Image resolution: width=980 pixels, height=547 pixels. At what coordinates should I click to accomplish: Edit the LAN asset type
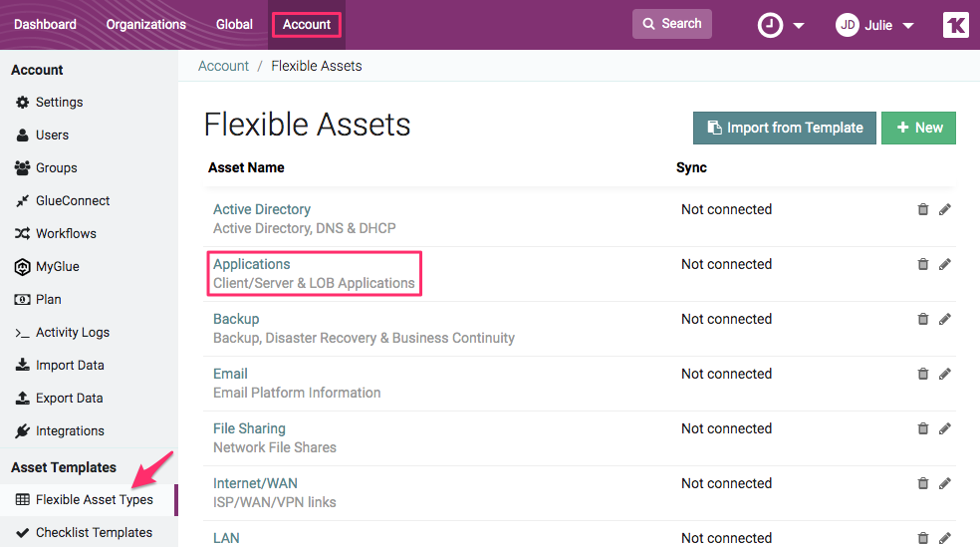[945, 538]
